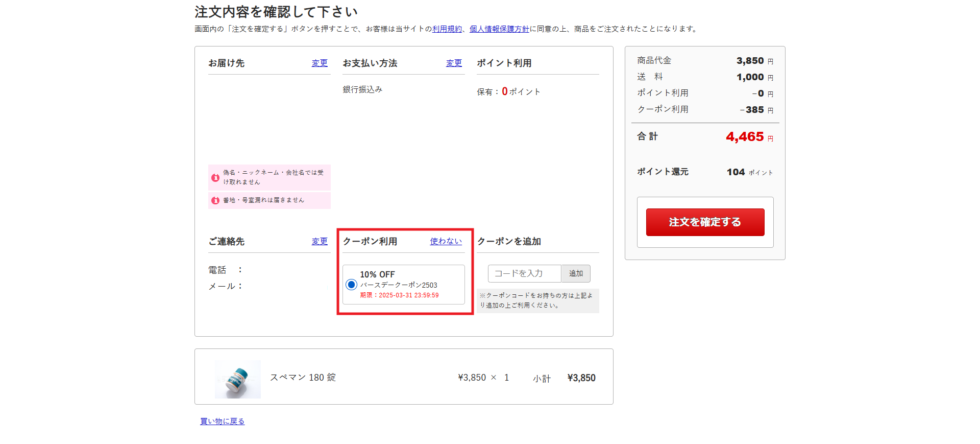Click the ポイント還元 104 value
The image size is (980, 444).
coord(736,172)
